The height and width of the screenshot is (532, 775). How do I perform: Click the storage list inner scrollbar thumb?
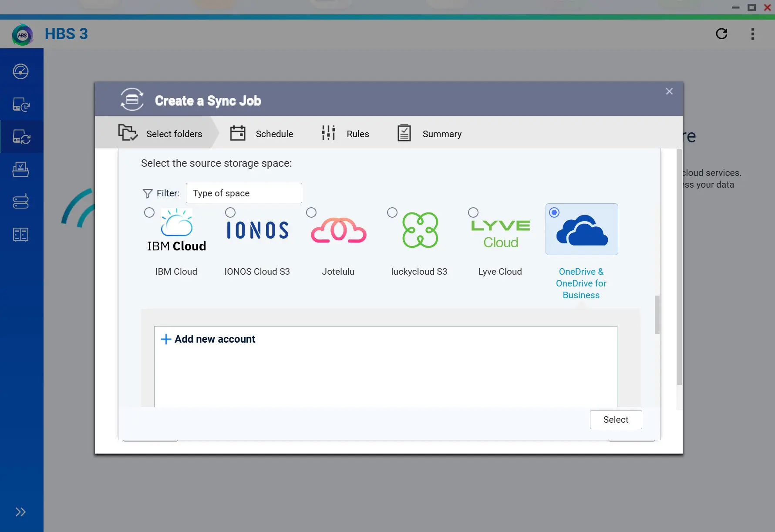tap(657, 315)
